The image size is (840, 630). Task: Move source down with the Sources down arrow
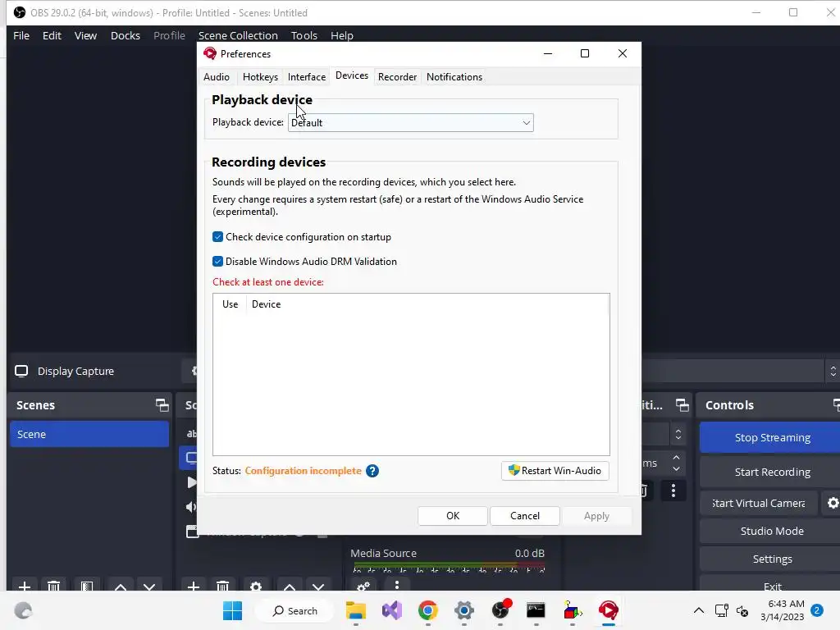tap(318, 587)
